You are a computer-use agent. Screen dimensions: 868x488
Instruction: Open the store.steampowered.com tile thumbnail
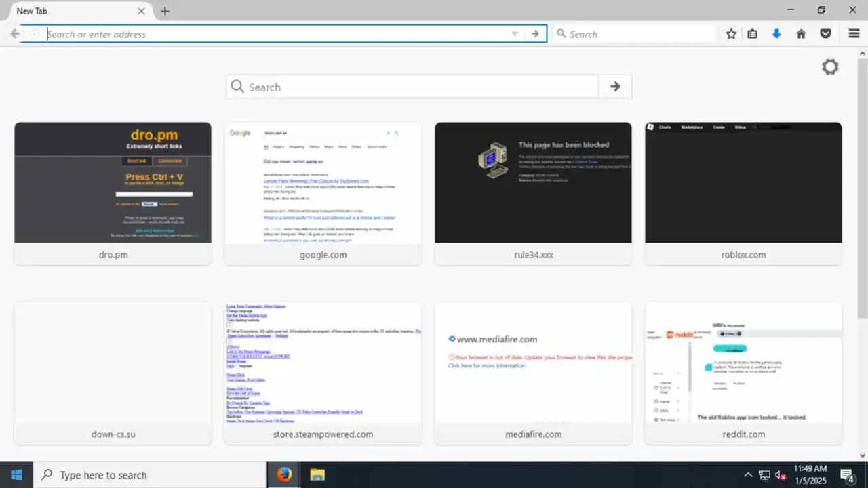pyautogui.click(x=323, y=363)
